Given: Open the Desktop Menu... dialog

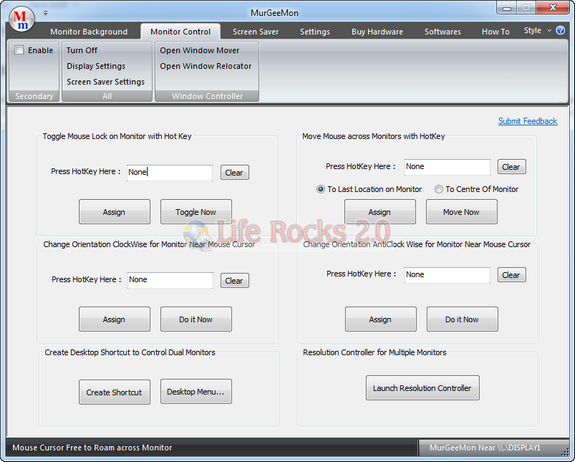Looking at the screenshot, I should click(x=196, y=392).
